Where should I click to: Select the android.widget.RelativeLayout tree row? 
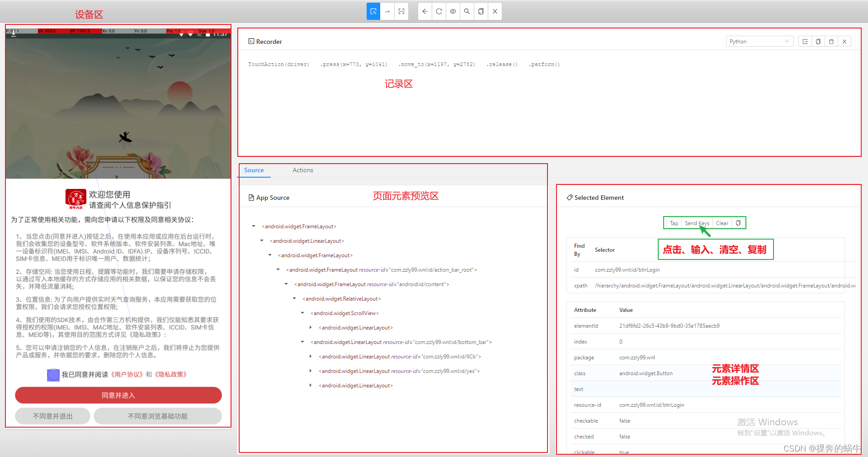[x=341, y=299]
